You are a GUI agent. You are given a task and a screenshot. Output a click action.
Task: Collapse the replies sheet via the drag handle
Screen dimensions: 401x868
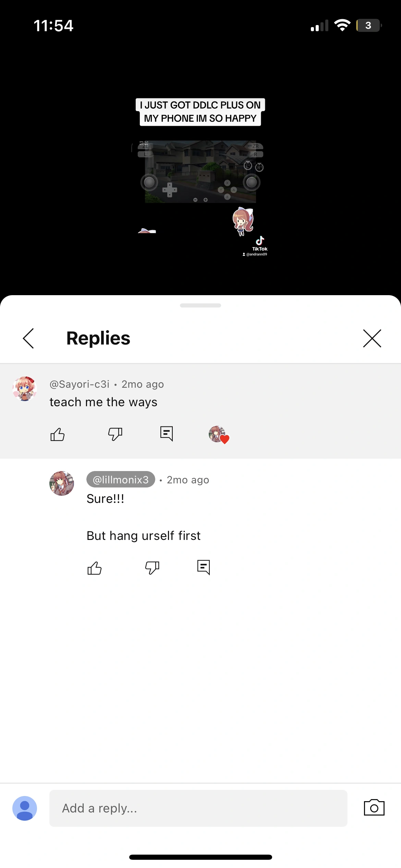pyautogui.click(x=200, y=305)
